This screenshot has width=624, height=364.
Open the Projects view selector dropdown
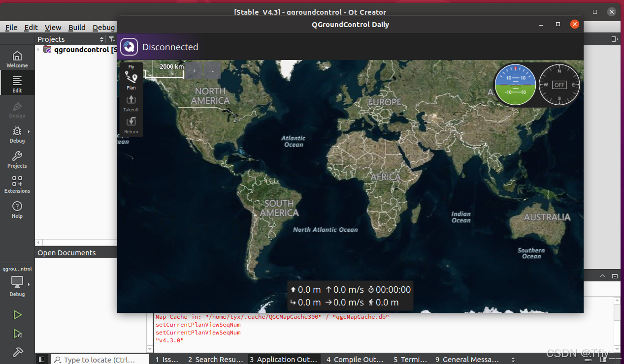coord(71,39)
